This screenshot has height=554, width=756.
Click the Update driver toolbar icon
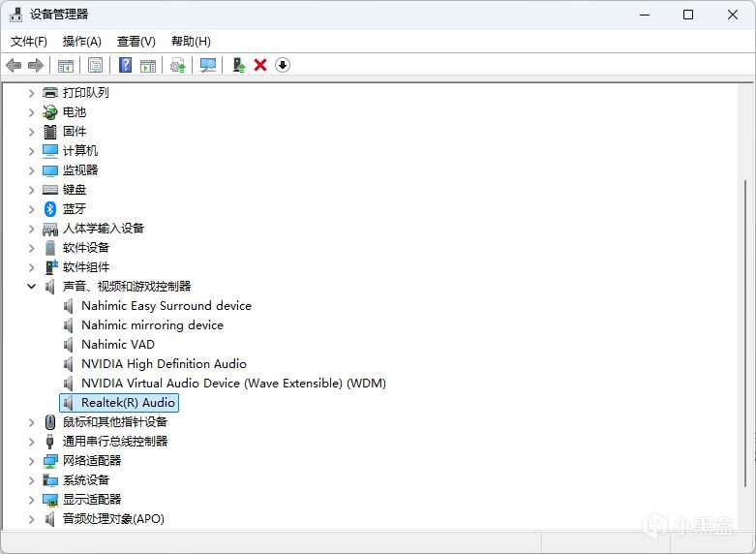point(178,65)
